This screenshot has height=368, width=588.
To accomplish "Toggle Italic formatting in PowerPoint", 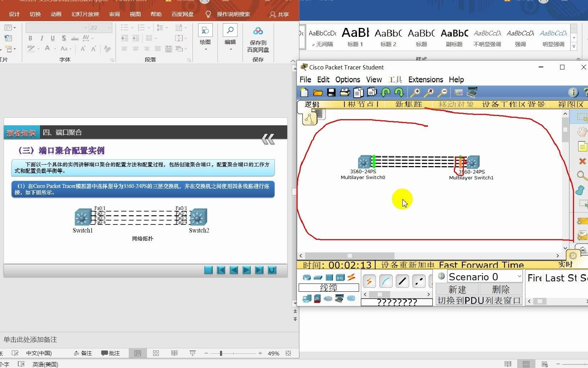I will (x=41, y=38).
